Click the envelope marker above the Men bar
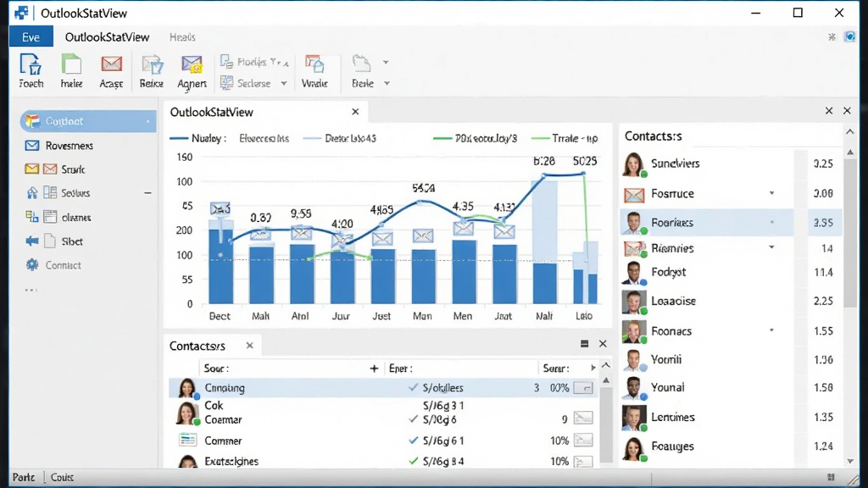Screen dimensions: 868x488 (463, 228)
